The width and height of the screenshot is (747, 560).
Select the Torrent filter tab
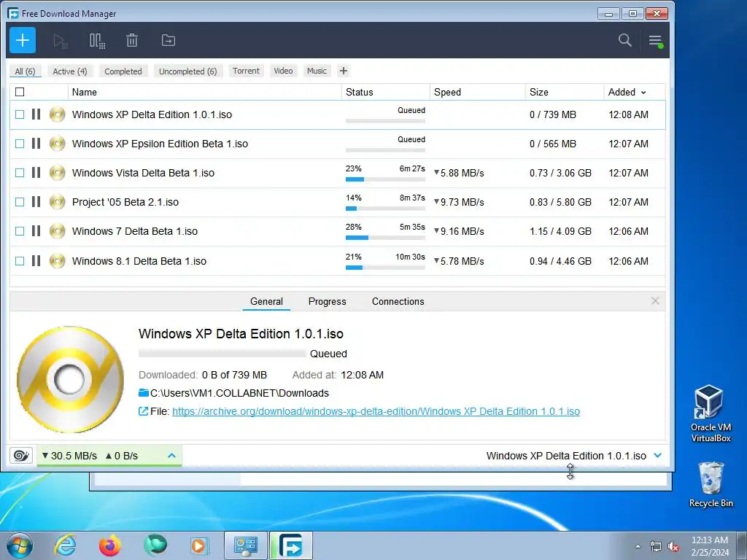246,71
